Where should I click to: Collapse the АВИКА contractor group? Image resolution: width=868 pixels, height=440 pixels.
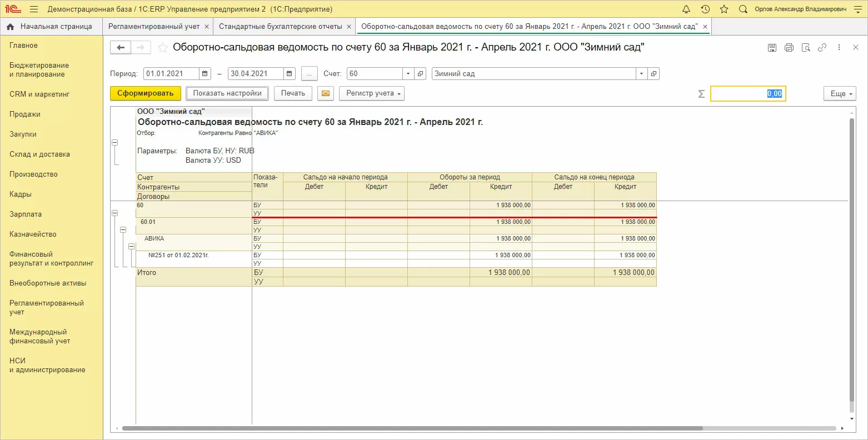pyautogui.click(x=132, y=246)
